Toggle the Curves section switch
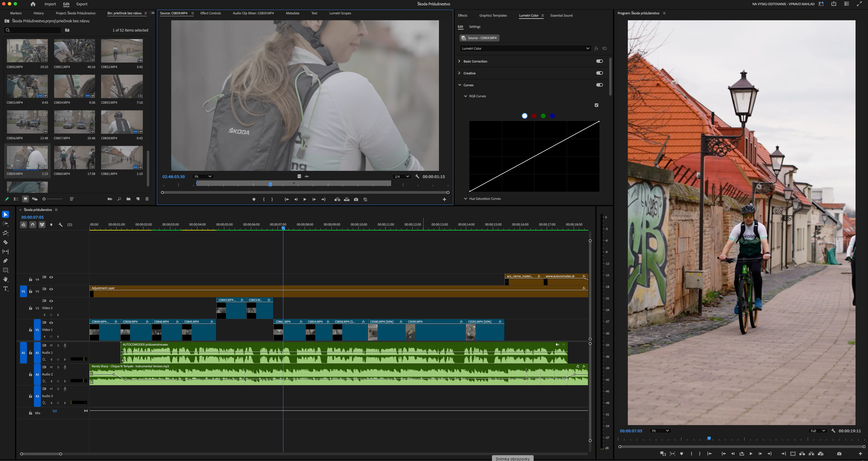Screen dimensions: 868x461 coord(599,85)
